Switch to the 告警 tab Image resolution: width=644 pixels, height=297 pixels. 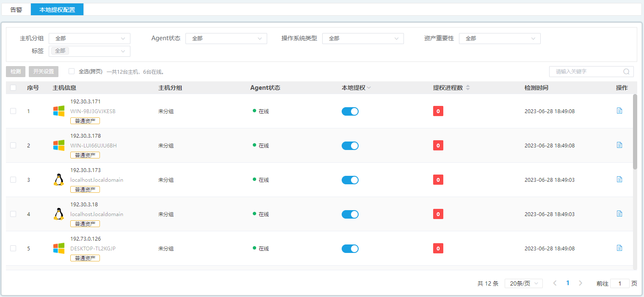16,9
